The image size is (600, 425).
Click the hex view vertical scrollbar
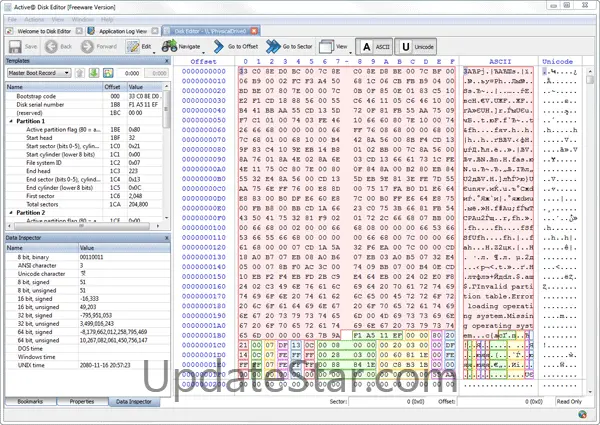pos(590,231)
